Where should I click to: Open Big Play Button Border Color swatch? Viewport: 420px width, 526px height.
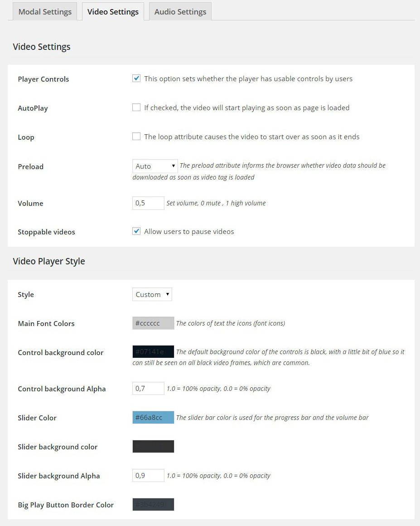(153, 504)
